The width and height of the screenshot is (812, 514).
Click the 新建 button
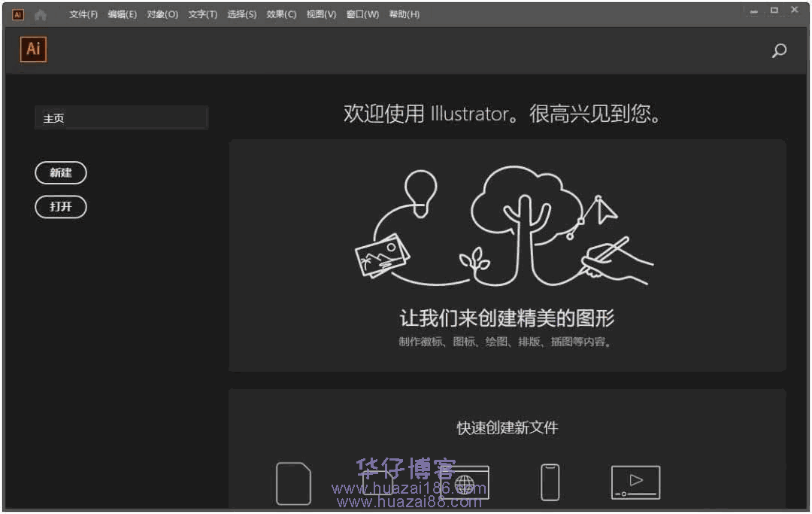click(61, 172)
